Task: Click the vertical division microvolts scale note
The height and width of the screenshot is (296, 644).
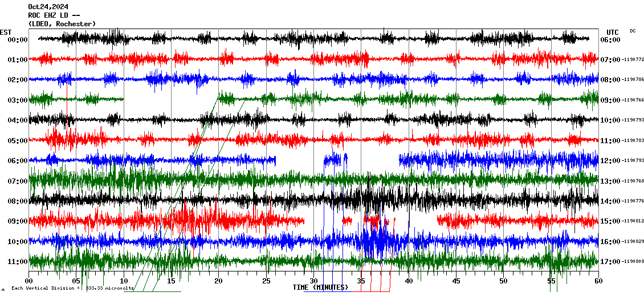Action: (x=72, y=289)
